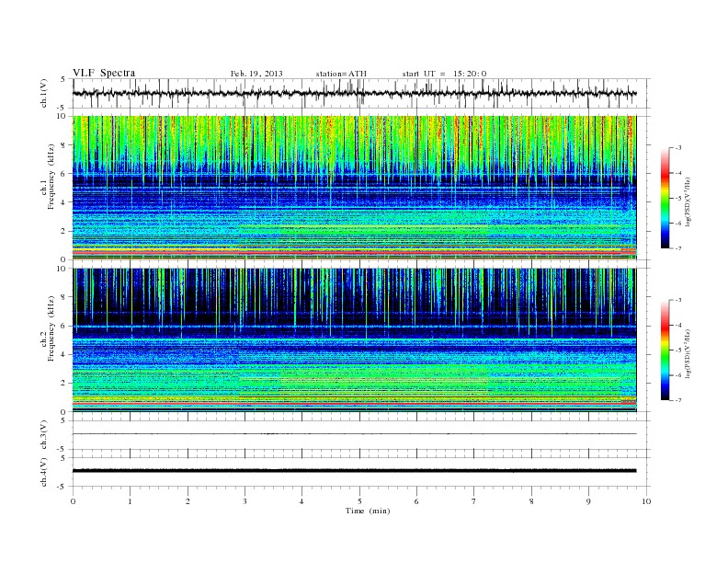
Task: Click the "station=ATH" header label
Action: (x=341, y=74)
